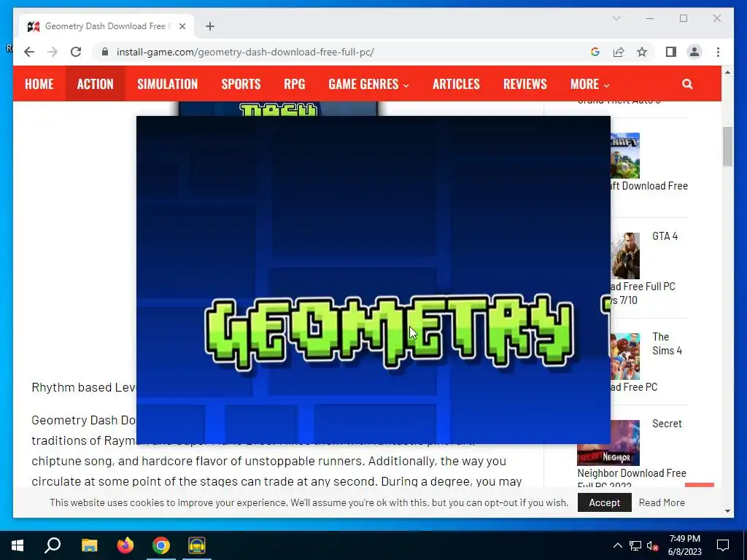This screenshot has height=560, width=747.
Task: Open the taskbar clock and date
Action: tap(684, 545)
